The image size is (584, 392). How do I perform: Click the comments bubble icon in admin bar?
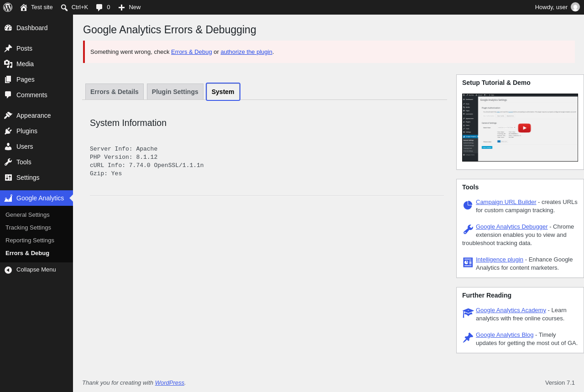(99, 7)
